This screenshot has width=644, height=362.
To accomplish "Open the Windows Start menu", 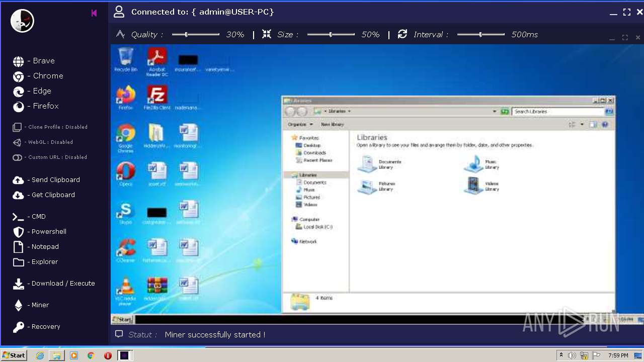I will [14, 355].
